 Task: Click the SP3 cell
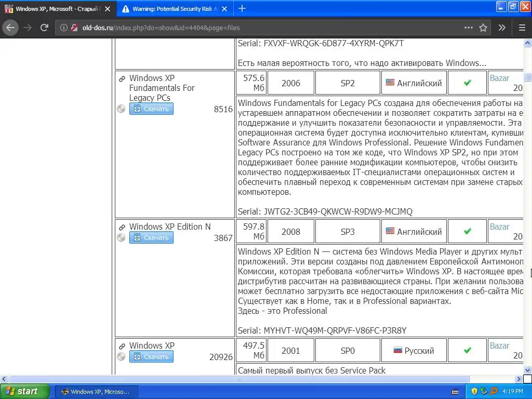(x=348, y=232)
